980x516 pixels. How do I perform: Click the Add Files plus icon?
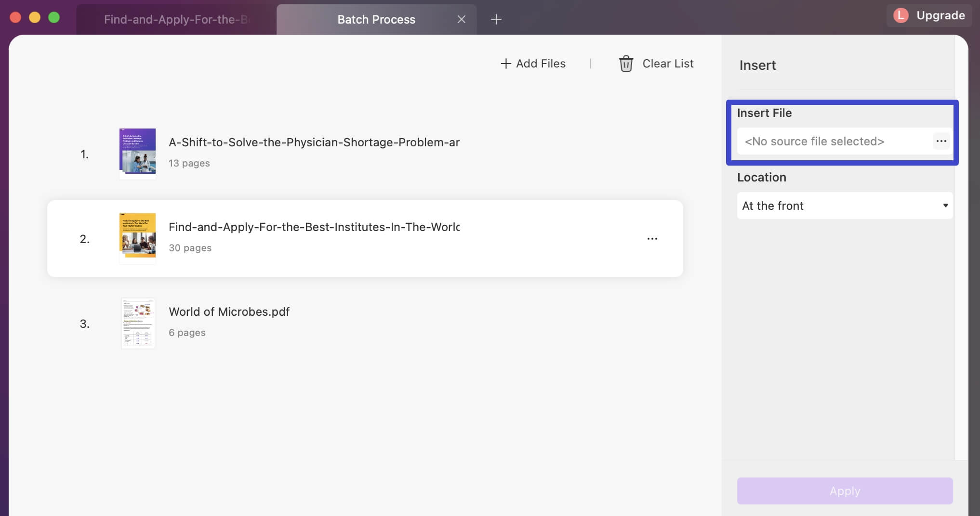(x=505, y=63)
